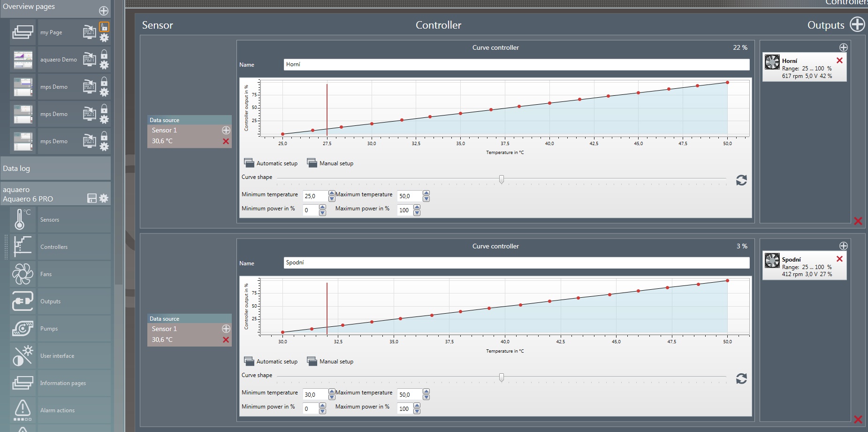Step Spodní minimum temperature 30,0

tap(332, 394)
